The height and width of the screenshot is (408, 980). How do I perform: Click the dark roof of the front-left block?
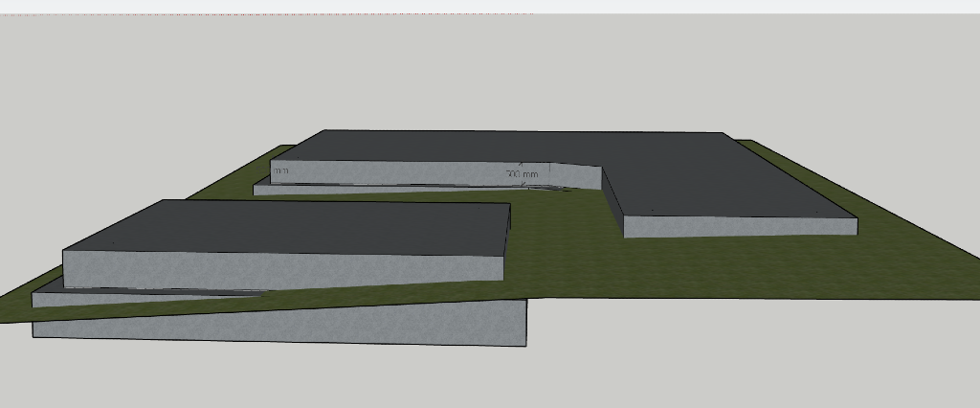point(287,227)
